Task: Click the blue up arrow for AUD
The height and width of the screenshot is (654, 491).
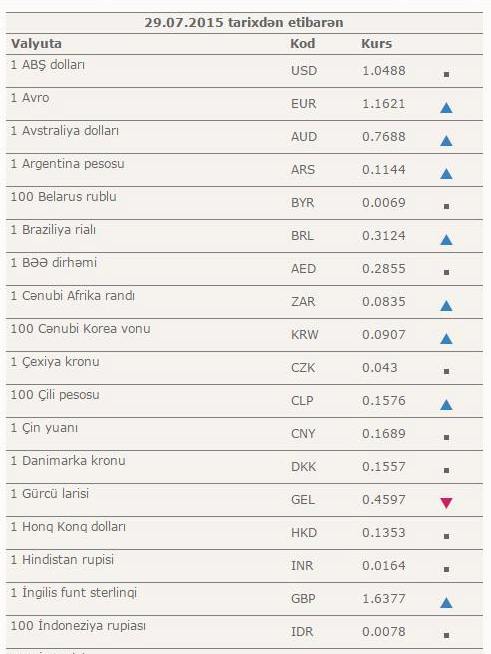Action: coord(446,141)
